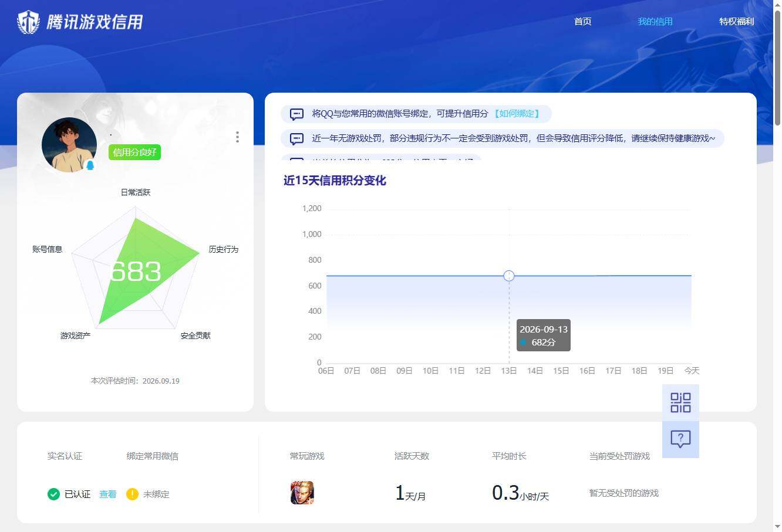Screen dimensions: 782x532
Task: Click the 近15天信用积分变化 heading
Action: click(335, 181)
